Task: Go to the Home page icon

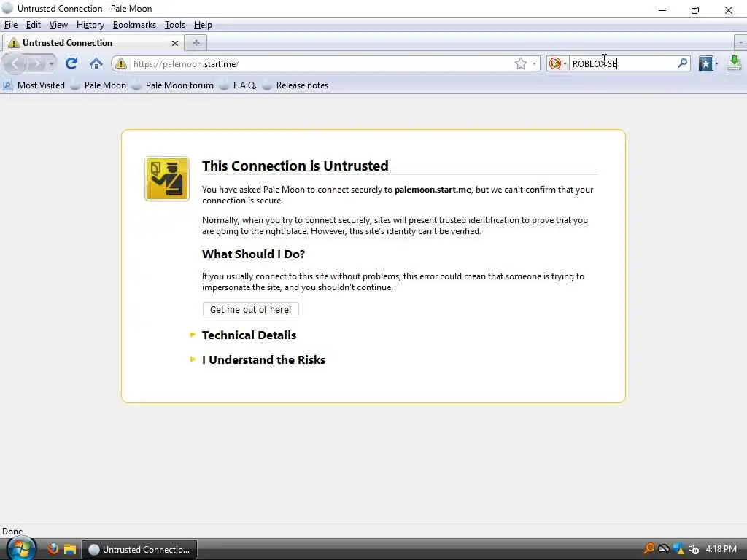Action: 96,63
